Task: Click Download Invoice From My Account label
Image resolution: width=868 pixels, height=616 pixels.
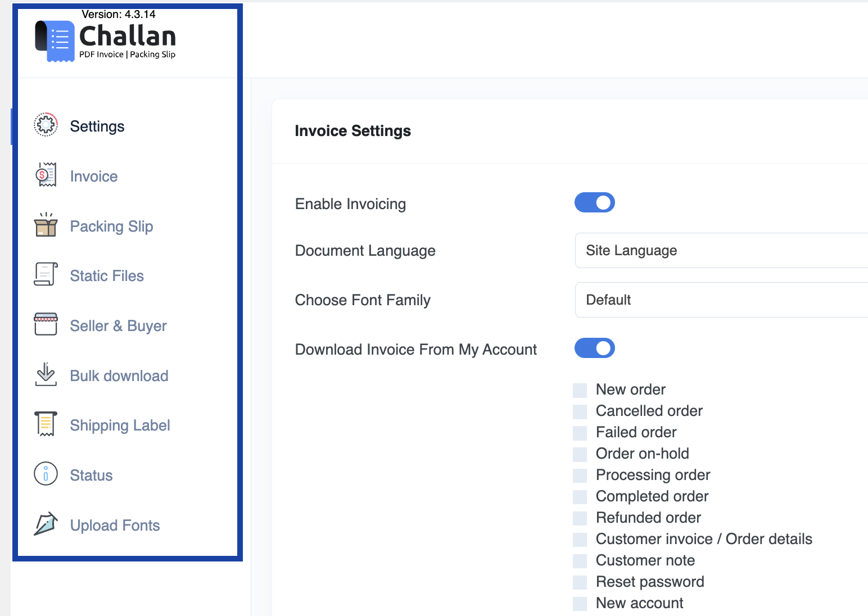Action: coord(416,350)
